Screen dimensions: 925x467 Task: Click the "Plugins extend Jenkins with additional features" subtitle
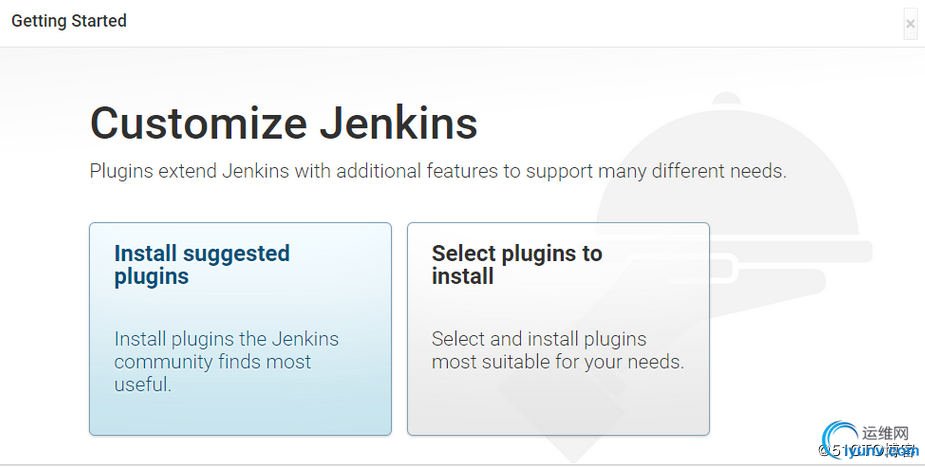(x=438, y=171)
